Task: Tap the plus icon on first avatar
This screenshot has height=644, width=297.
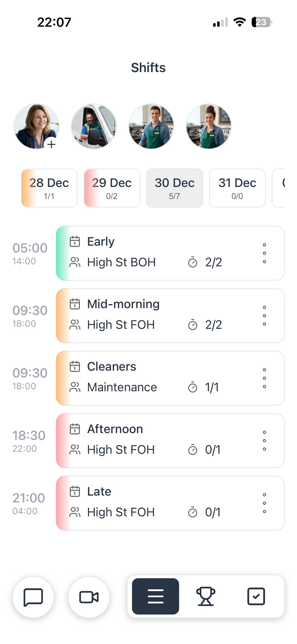Action: point(51,144)
